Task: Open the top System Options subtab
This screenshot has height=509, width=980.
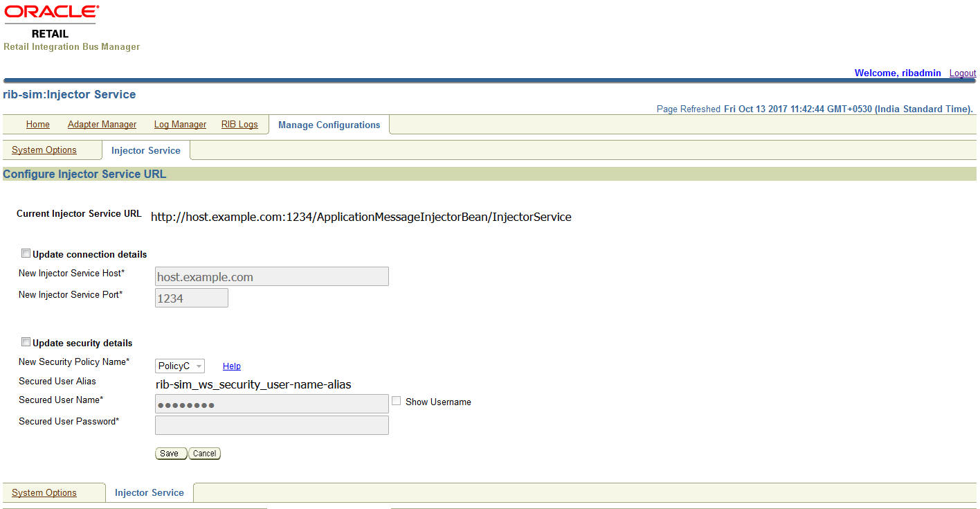Action: coord(44,150)
